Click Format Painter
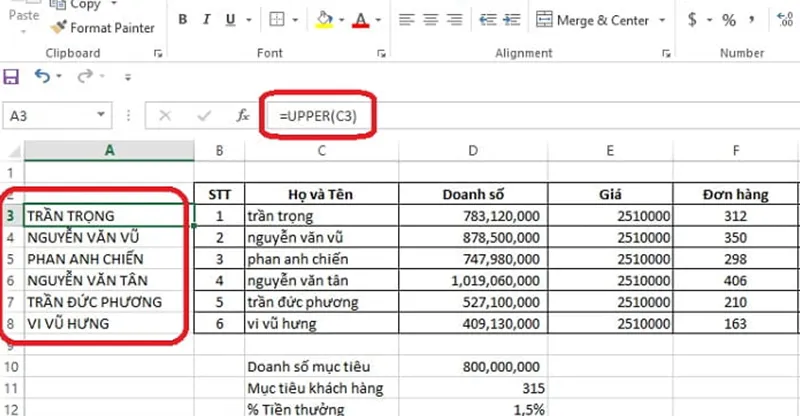The height and width of the screenshot is (416, 800). pyautogui.click(x=103, y=28)
